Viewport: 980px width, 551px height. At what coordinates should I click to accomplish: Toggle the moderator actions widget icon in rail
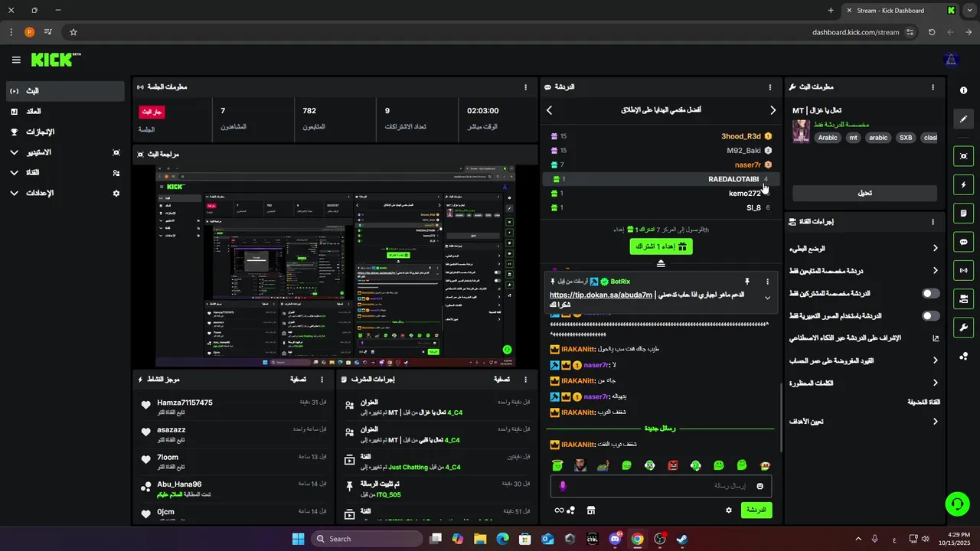[963, 213]
